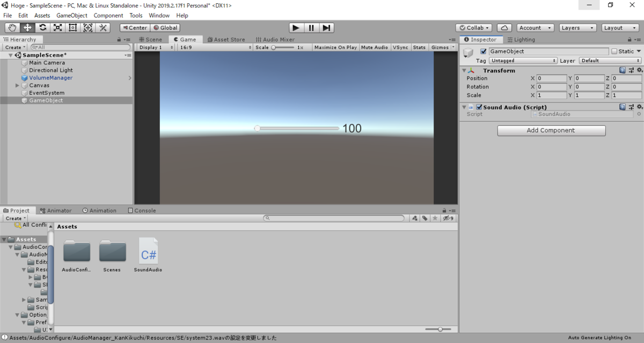Lock the Hierarchy panel
Screen dimensions: 644x343
coord(119,40)
